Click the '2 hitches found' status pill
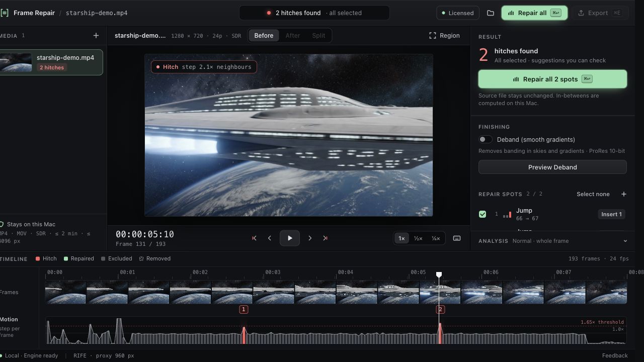 pyautogui.click(x=314, y=13)
